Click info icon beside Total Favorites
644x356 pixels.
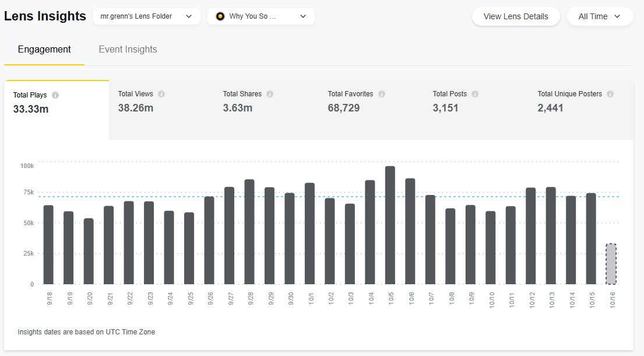382,94
